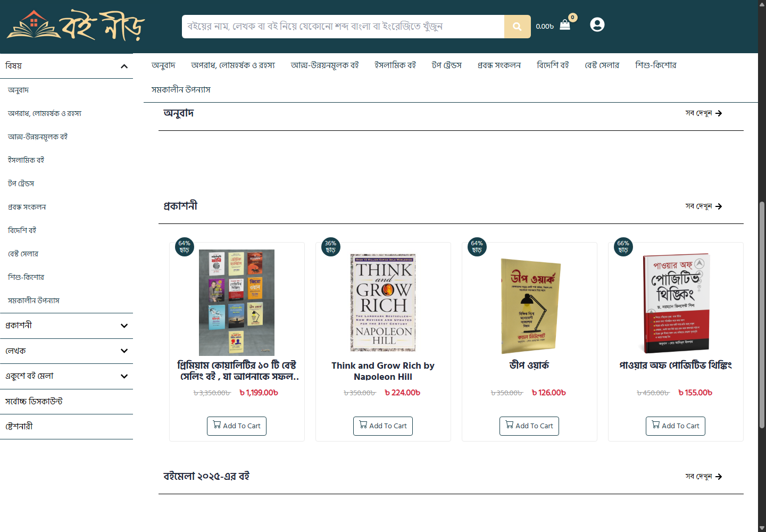Add ডীপ ওয়ার্ক to cart
The width and height of the screenshot is (766, 532).
pyautogui.click(x=529, y=426)
